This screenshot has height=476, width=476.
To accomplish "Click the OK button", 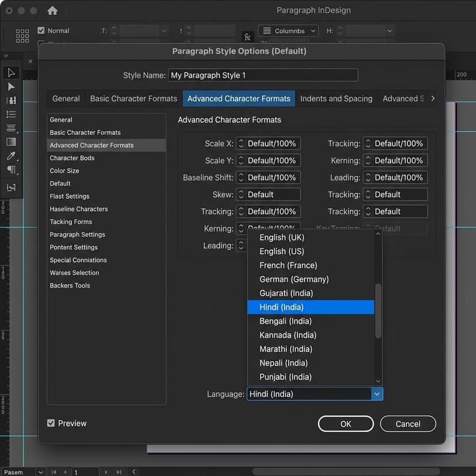I will tap(346, 424).
